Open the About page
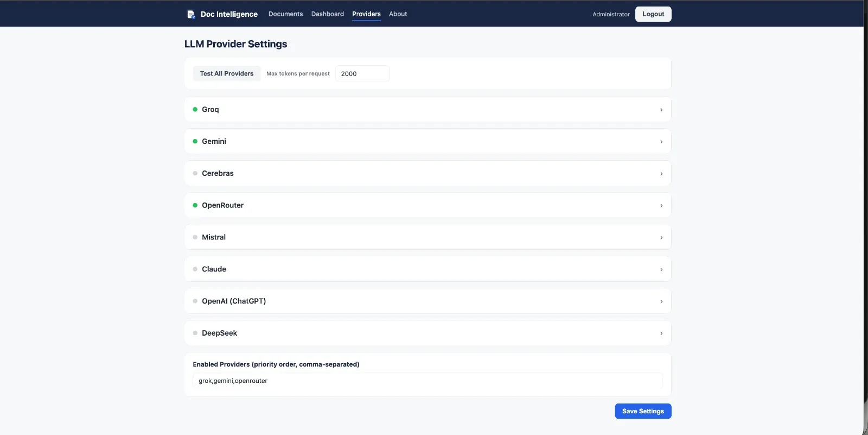Viewport: 868px width, 435px height. [x=398, y=14]
